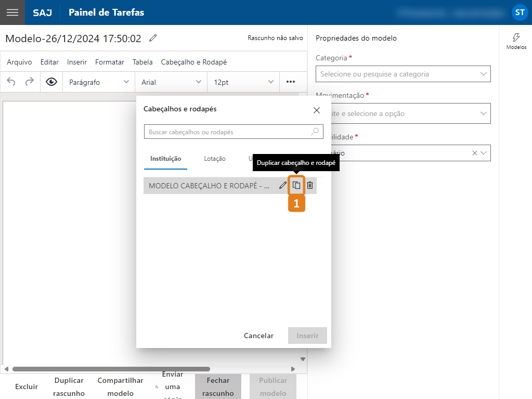Click the pencil icon to rename model title
This screenshot has width=532, height=399.
[152, 38]
